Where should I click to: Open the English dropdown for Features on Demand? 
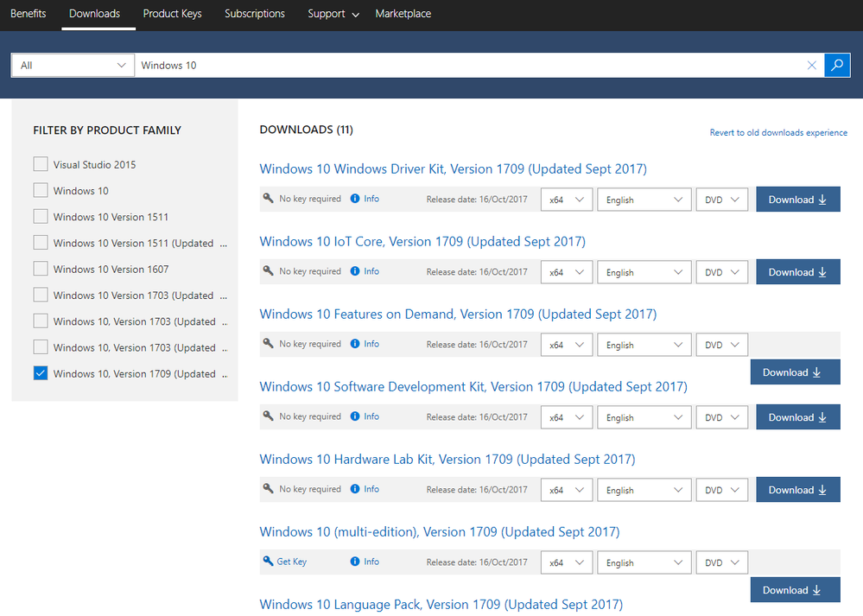coord(644,346)
